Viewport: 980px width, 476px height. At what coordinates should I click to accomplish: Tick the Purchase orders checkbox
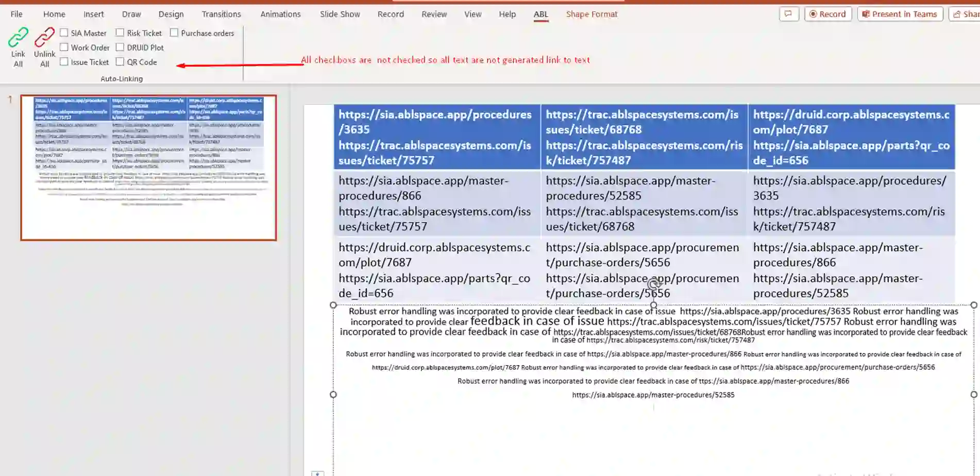click(174, 33)
